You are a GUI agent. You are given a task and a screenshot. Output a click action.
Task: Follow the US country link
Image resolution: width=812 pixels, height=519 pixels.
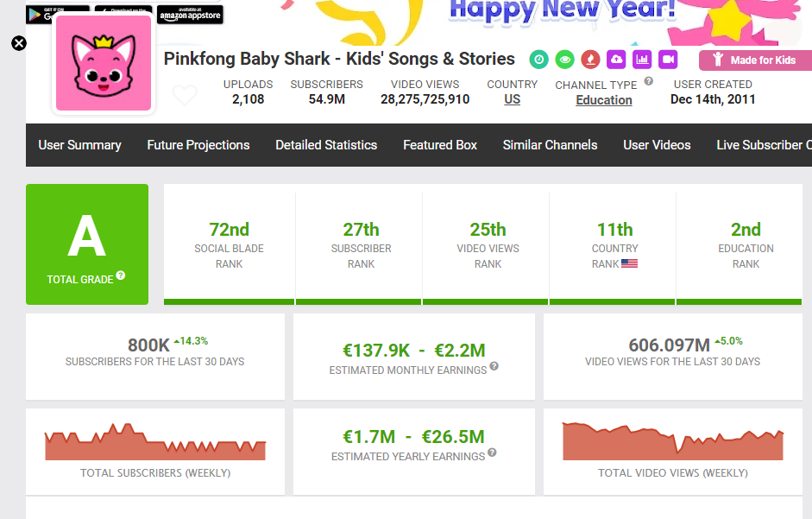513,99
